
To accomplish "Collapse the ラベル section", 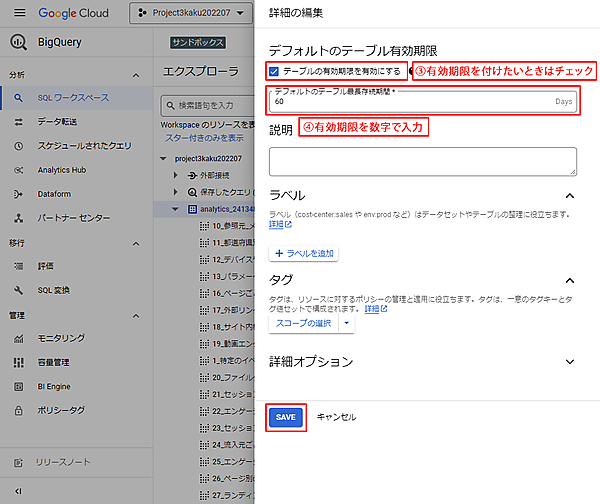I will click(x=570, y=196).
